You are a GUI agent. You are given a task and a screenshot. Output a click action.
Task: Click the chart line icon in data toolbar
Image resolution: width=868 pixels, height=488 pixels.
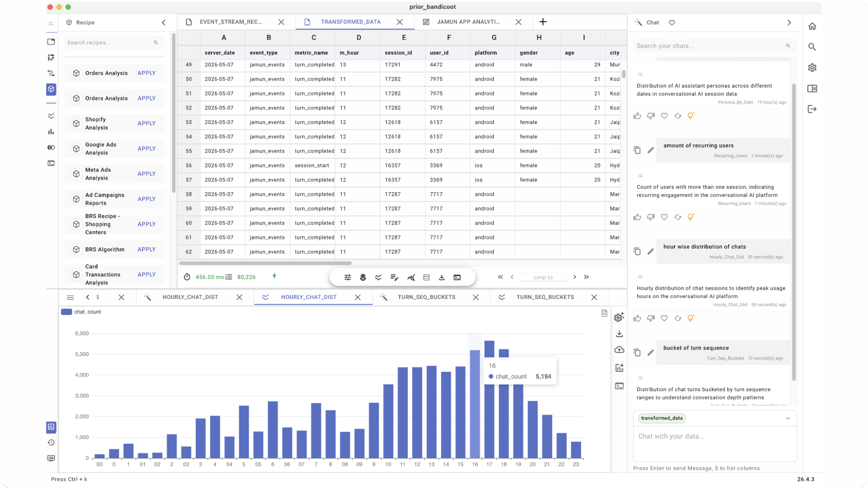(x=378, y=277)
